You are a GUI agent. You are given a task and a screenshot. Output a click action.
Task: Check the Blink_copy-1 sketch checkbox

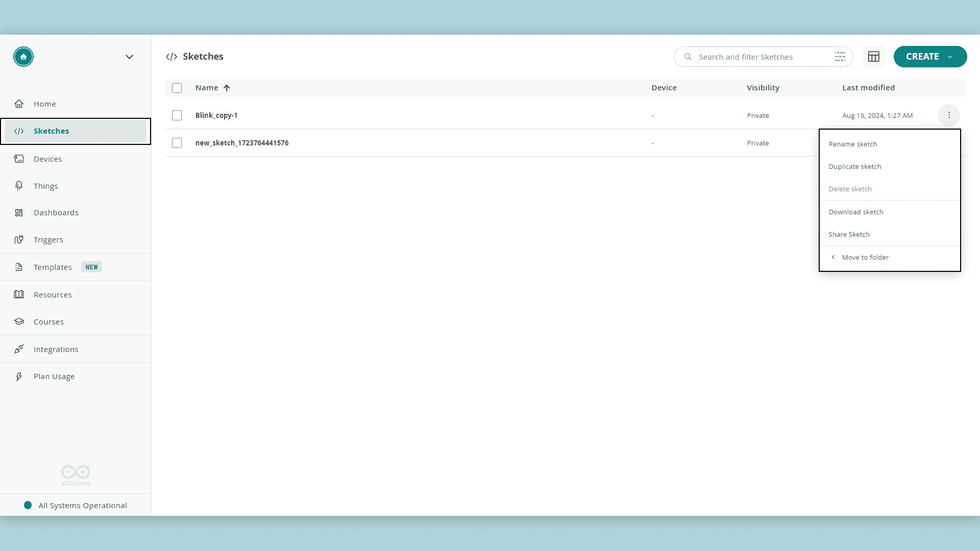[x=177, y=115]
